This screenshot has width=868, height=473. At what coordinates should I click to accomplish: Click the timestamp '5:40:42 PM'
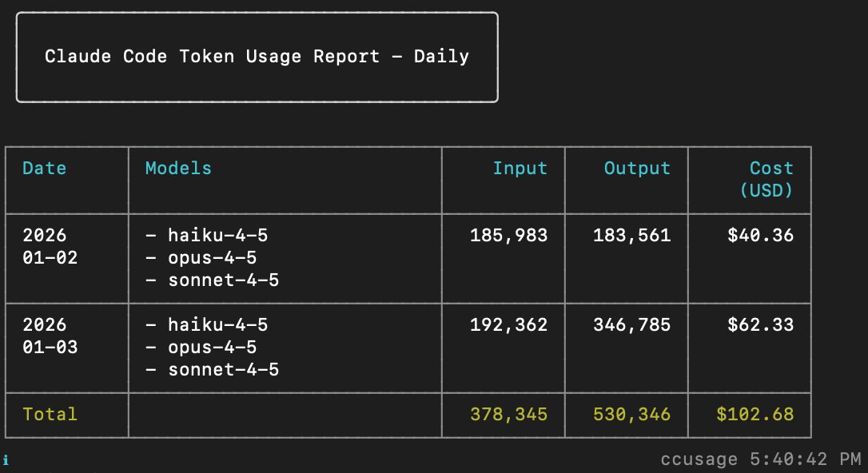(x=806, y=459)
